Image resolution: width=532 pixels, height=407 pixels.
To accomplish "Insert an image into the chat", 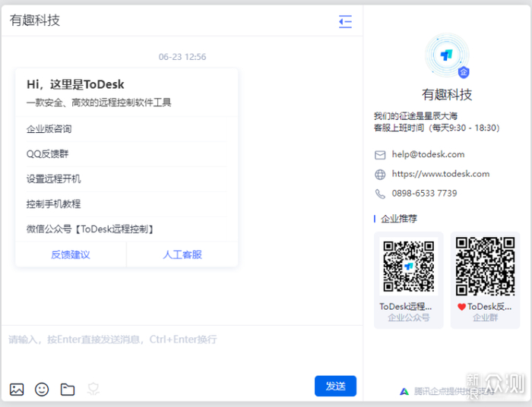I will 17,390.
